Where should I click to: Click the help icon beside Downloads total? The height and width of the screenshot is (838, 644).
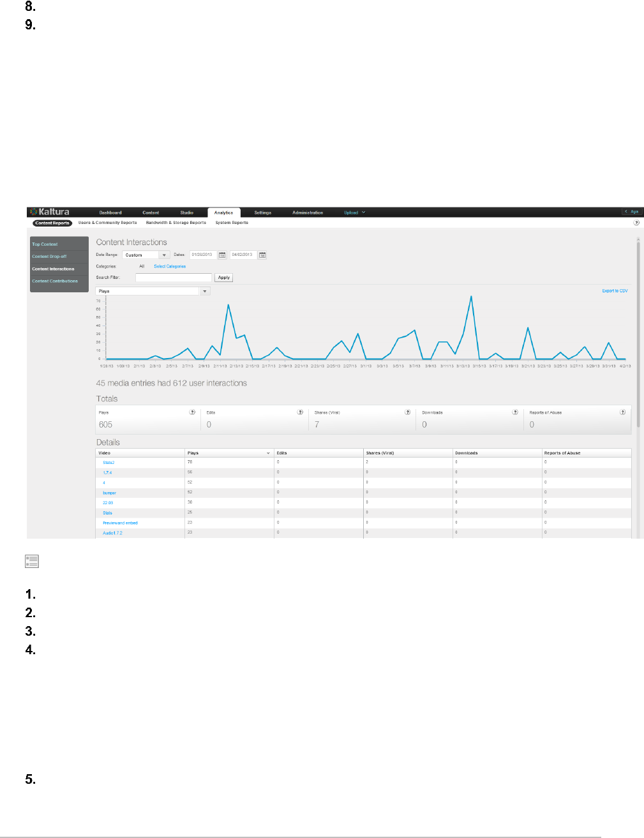[x=515, y=412]
